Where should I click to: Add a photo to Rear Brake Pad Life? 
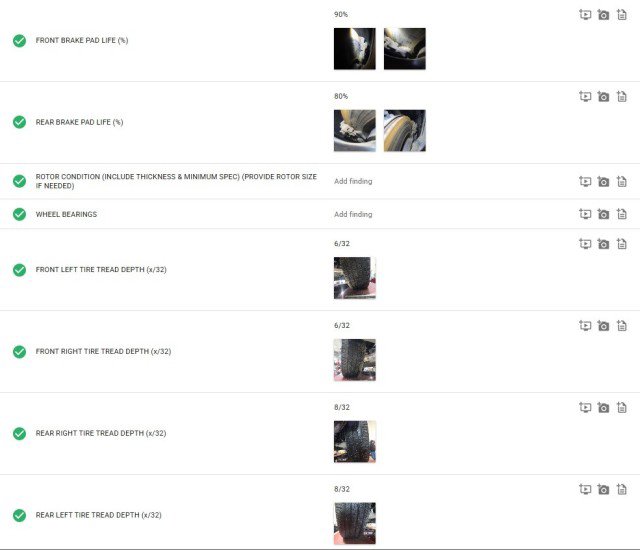click(x=603, y=97)
